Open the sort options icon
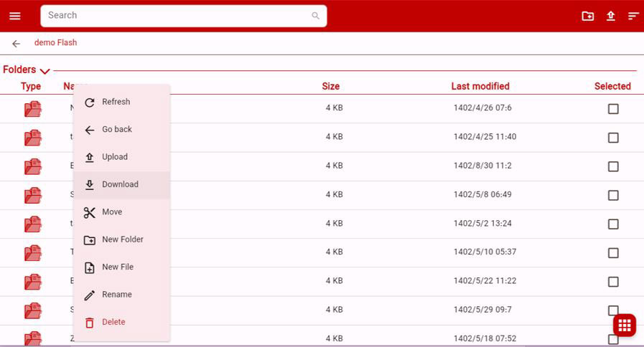 click(x=633, y=16)
